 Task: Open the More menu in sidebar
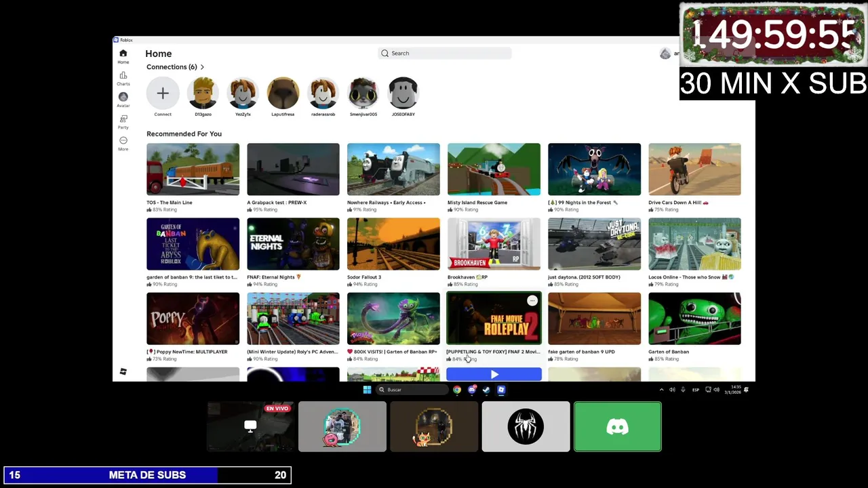tap(123, 143)
